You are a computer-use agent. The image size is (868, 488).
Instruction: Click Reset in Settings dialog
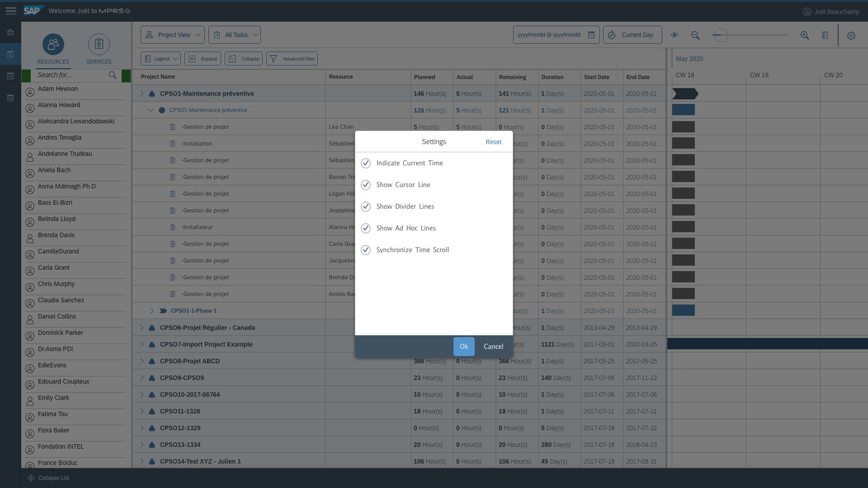pyautogui.click(x=493, y=142)
